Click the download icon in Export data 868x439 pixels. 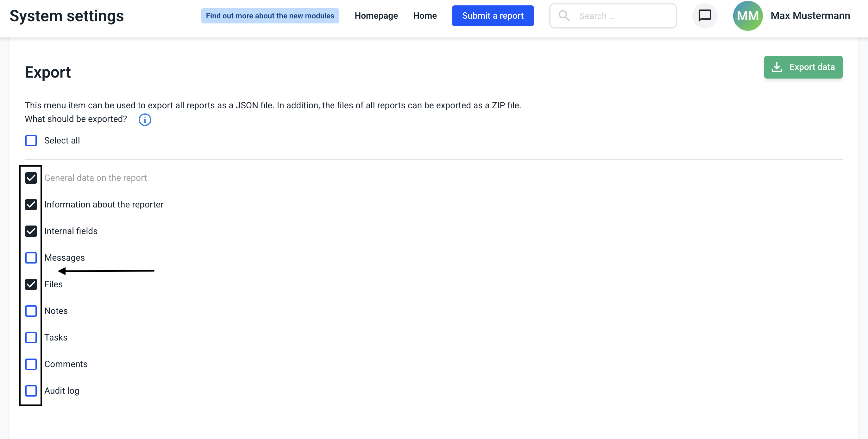[x=776, y=67]
